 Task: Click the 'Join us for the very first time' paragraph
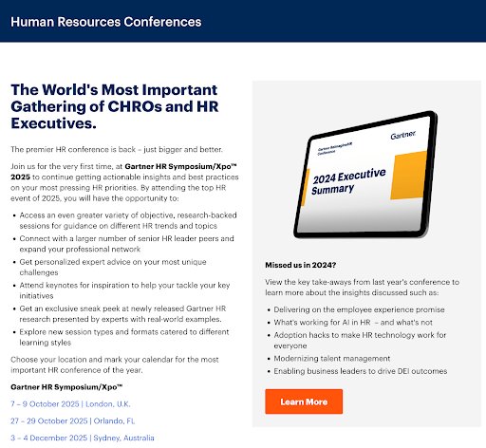coord(124,182)
